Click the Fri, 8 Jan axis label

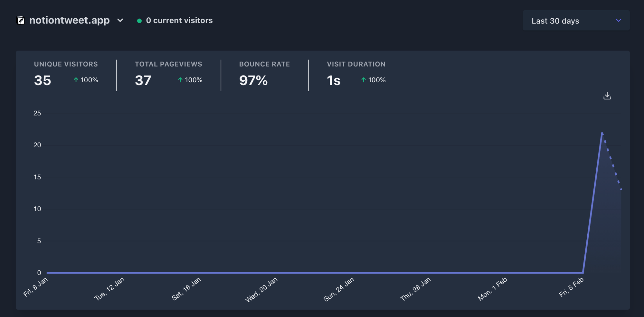coord(36,287)
